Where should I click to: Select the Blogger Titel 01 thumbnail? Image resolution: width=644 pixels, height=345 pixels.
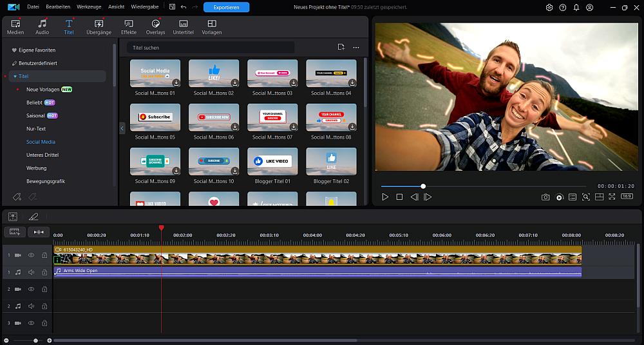pos(272,161)
